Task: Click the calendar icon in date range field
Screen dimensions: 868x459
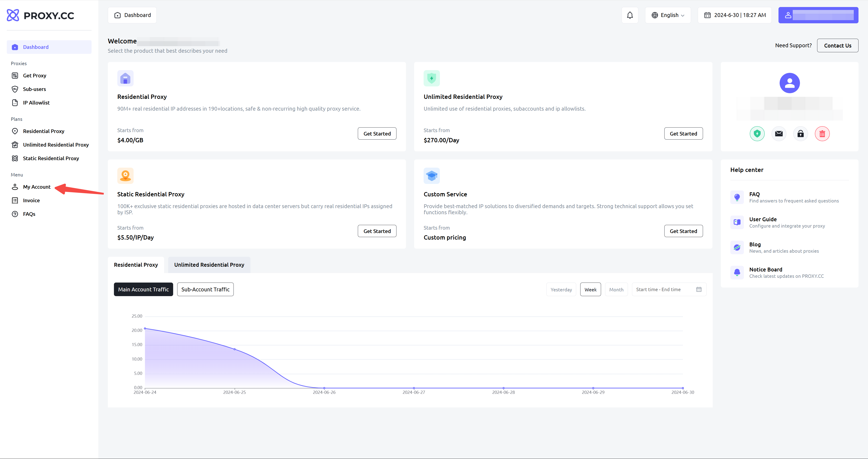Action: [699, 289]
